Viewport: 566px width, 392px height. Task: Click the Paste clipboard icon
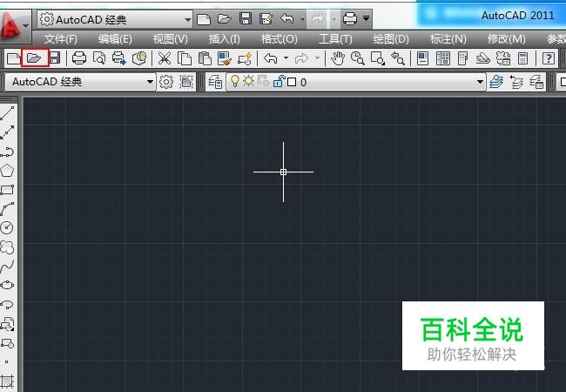205,58
